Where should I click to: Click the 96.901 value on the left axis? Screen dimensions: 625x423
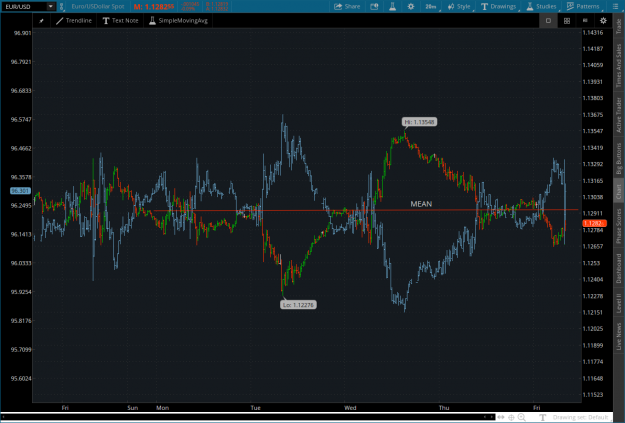(22, 33)
